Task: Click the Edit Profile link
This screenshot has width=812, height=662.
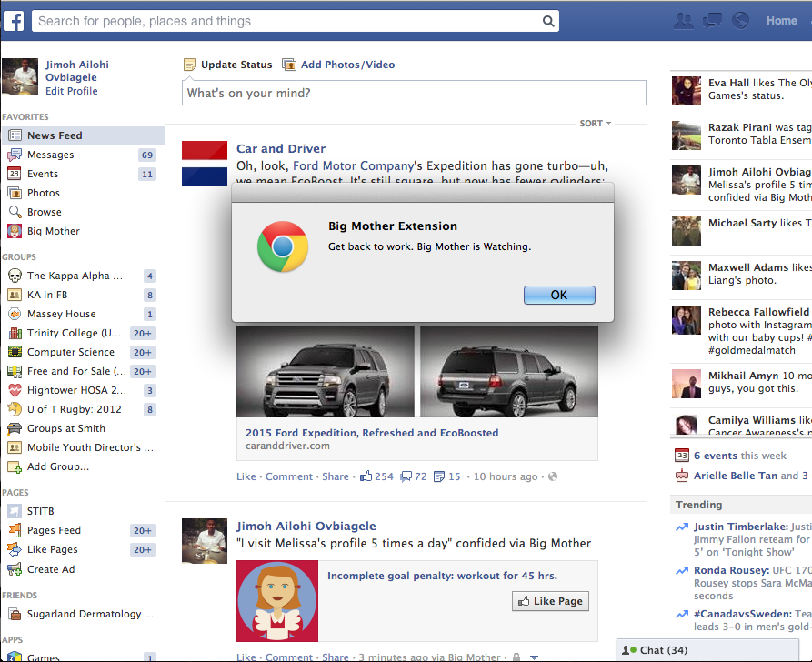Action: (72, 91)
